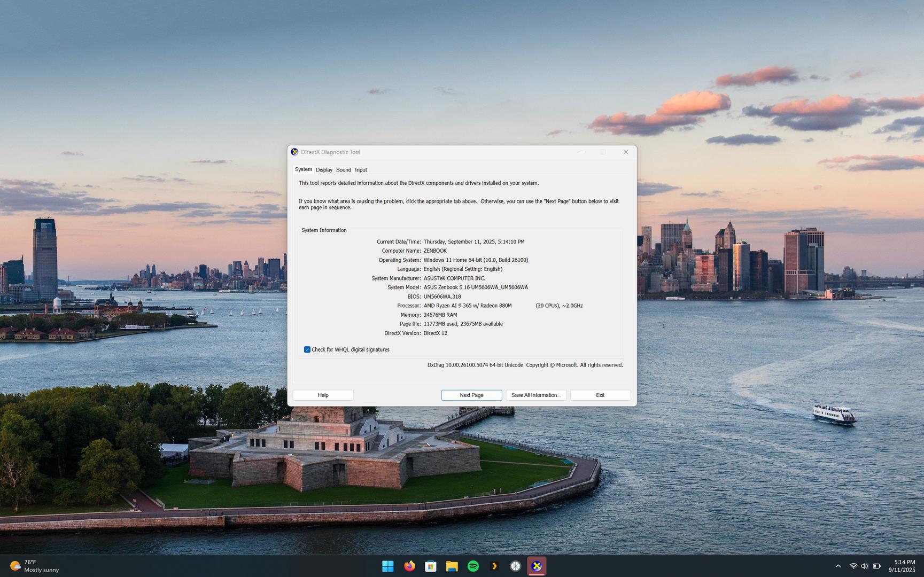Screen dimensions: 924x577
Task: Launch Firefox from the taskbar
Action: point(409,566)
